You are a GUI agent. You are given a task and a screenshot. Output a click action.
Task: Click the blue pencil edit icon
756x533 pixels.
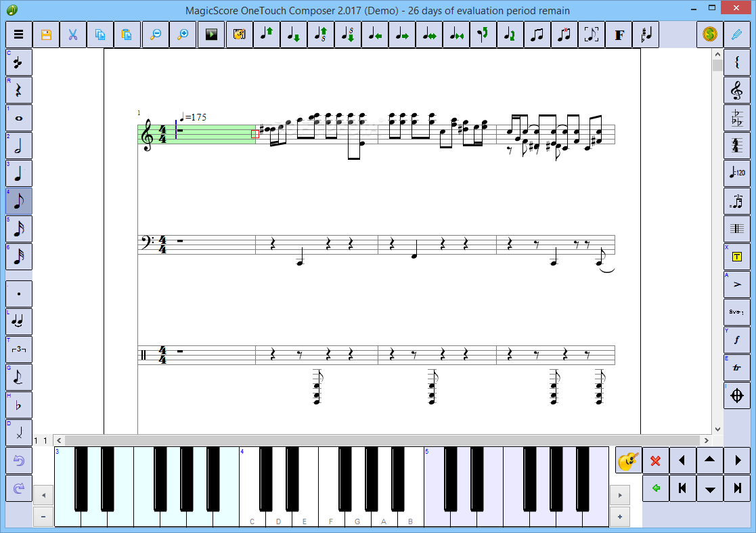pyautogui.click(x=737, y=35)
